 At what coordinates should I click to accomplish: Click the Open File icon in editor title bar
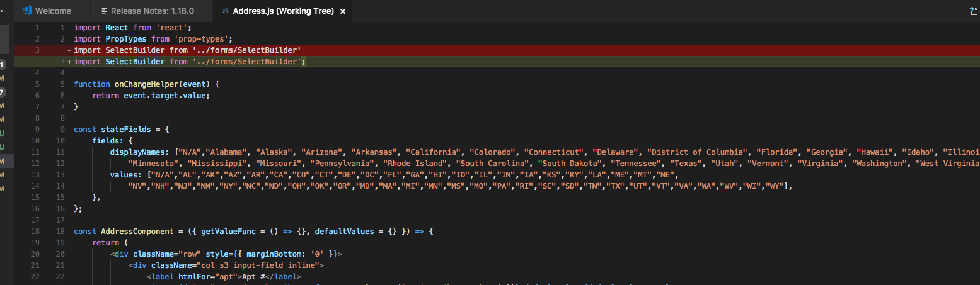(974, 11)
